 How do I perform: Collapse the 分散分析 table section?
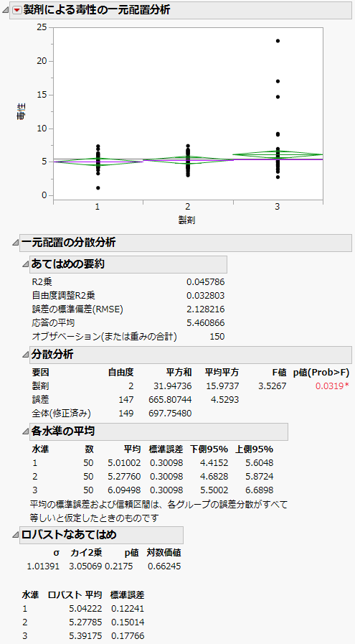pos(25,355)
